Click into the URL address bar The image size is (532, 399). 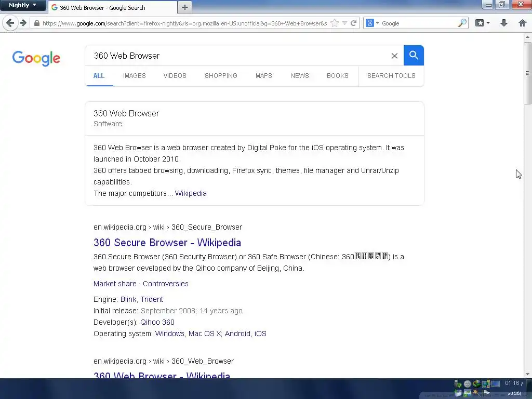point(184,23)
